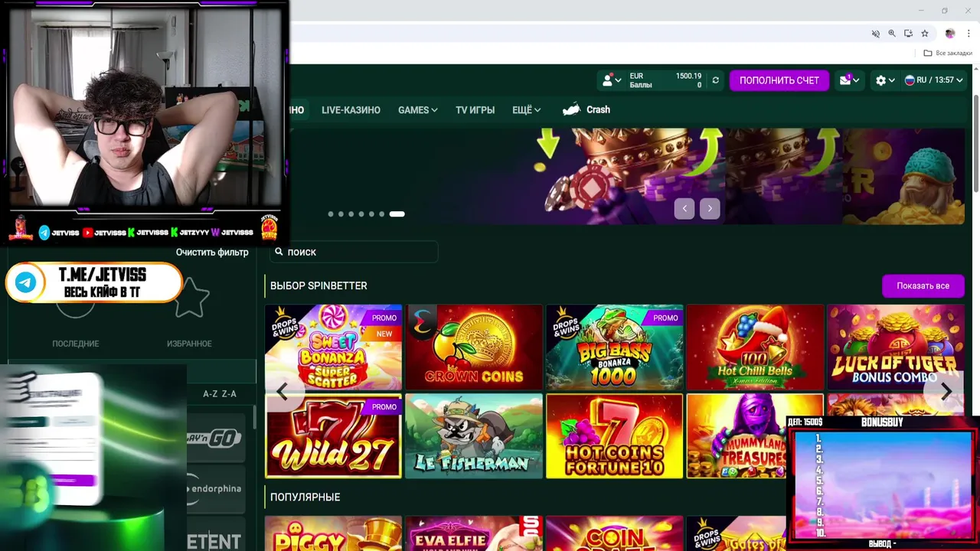Viewport: 980px width, 551px height.
Task: Open the LIVE-КАЗИНО tab
Action: [x=351, y=110]
